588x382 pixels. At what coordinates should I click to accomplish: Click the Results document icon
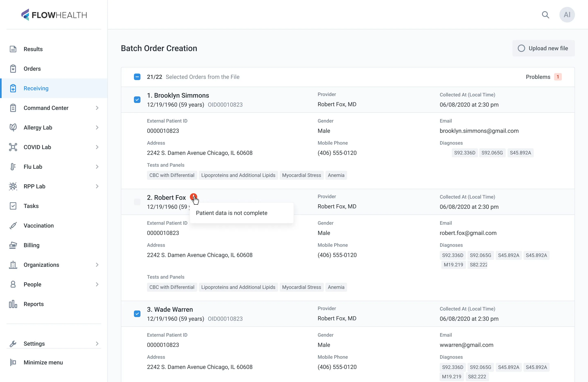tap(13, 49)
